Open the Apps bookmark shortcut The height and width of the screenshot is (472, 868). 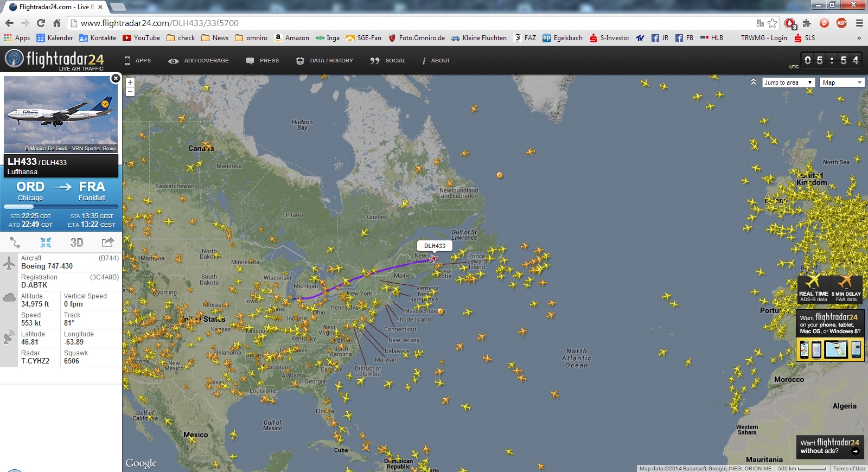tap(17, 38)
